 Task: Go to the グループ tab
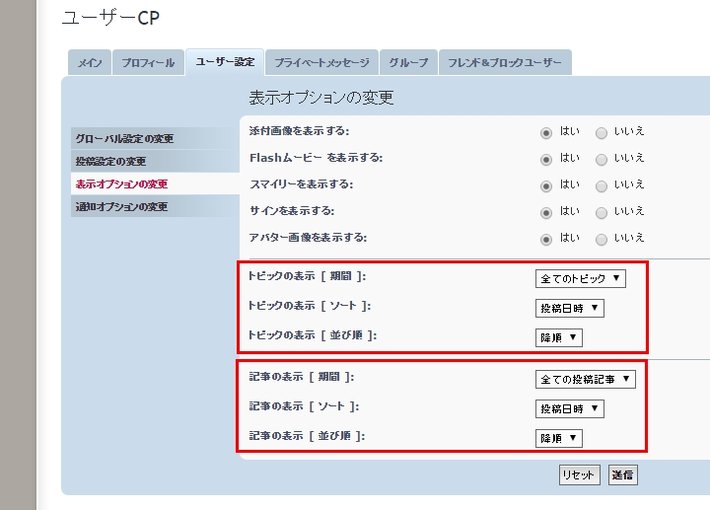(x=409, y=63)
